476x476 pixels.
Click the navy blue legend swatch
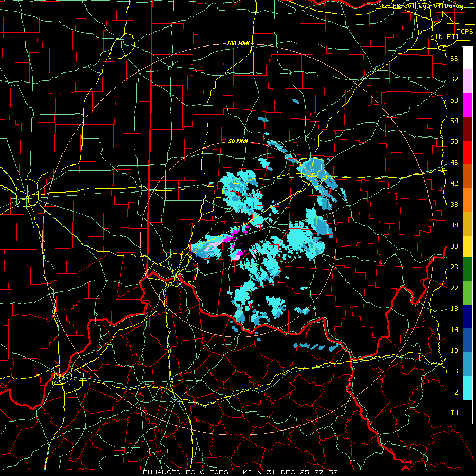(x=467, y=317)
